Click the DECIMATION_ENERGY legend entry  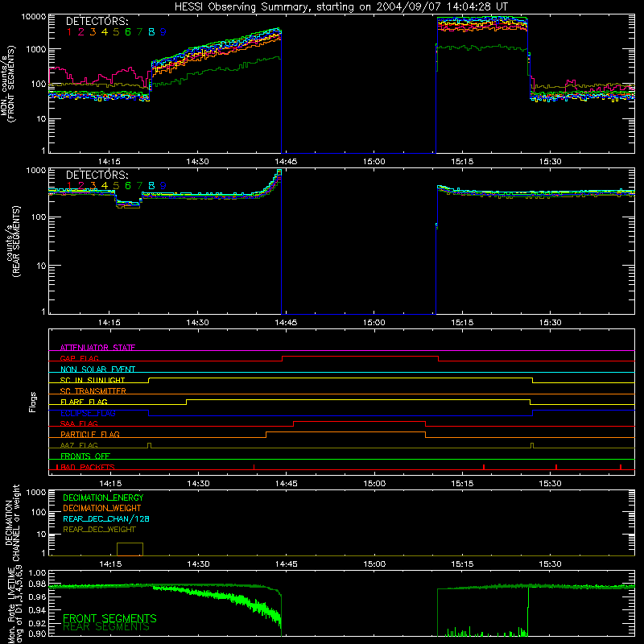coord(103,497)
